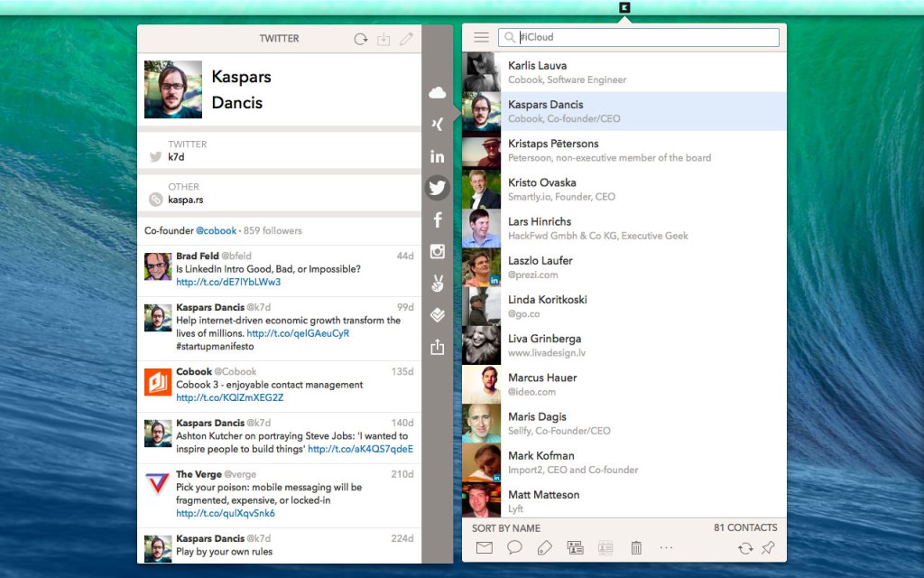This screenshot has height=578, width=924.
Task: Open the Twitter tab in the sidebar
Action: (x=438, y=188)
